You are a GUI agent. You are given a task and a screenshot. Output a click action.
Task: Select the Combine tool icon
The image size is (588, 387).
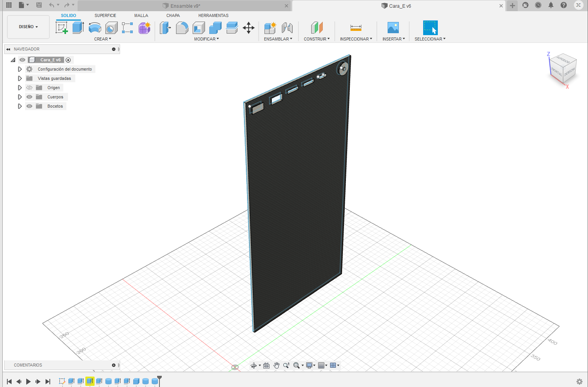click(x=215, y=28)
